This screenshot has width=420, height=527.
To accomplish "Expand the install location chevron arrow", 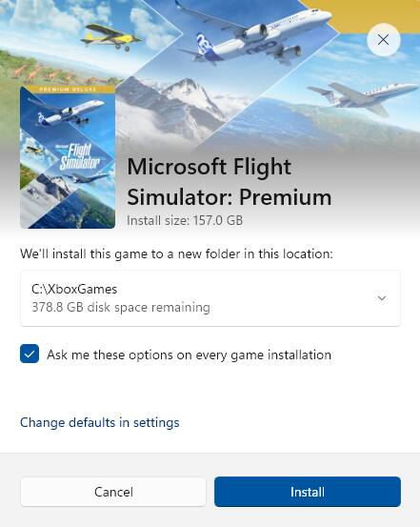I will pyautogui.click(x=382, y=298).
